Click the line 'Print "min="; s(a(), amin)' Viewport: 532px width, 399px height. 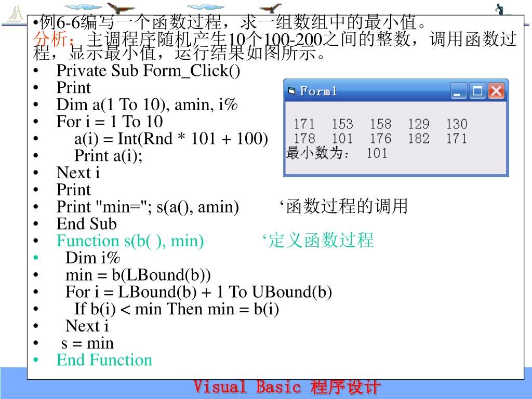148,207
